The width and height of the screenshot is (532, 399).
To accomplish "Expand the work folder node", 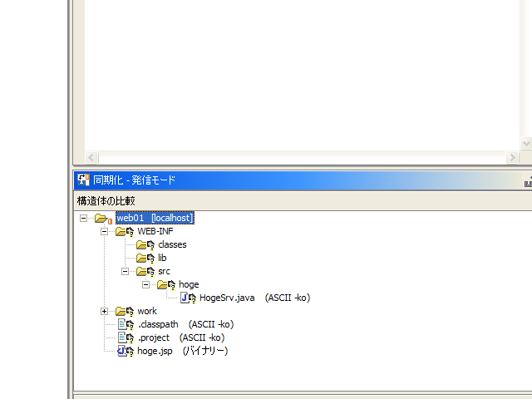I will click(104, 311).
